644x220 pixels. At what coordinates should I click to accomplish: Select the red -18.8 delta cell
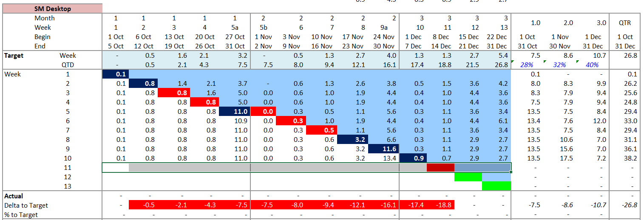point(440,206)
